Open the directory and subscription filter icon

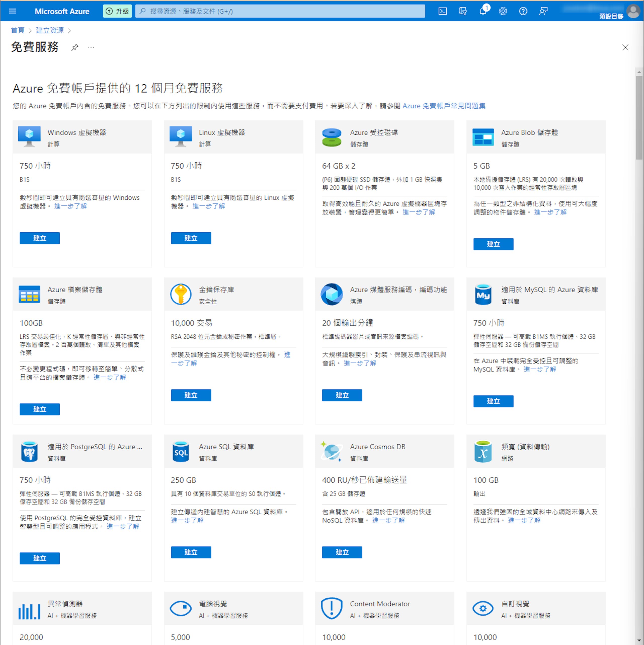(x=462, y=11)
